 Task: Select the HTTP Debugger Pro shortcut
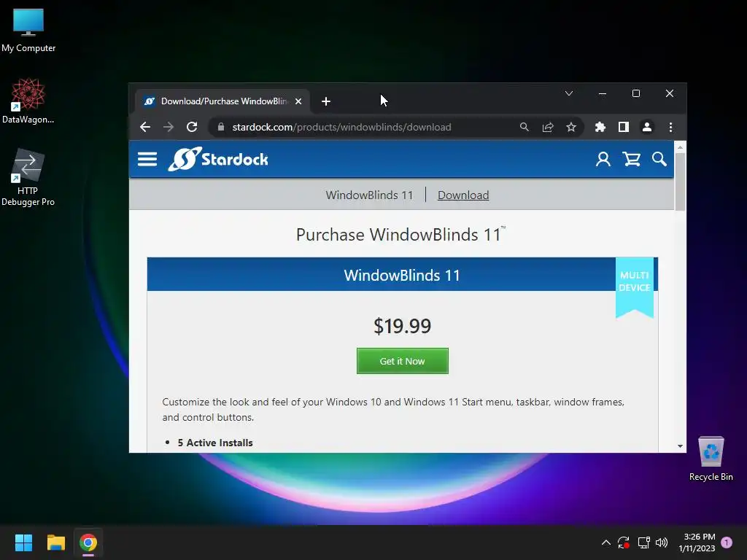(x=28, y=177)
